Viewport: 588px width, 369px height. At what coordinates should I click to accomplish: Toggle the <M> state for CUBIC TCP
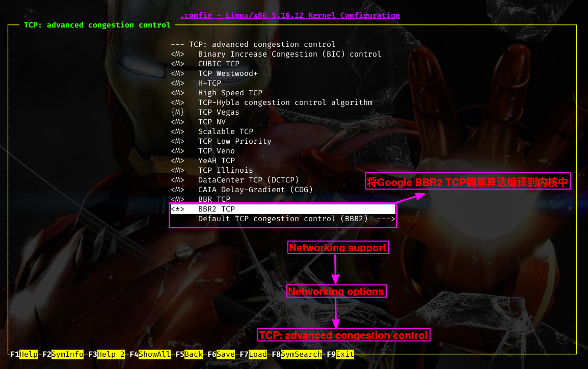coord(177,64)
